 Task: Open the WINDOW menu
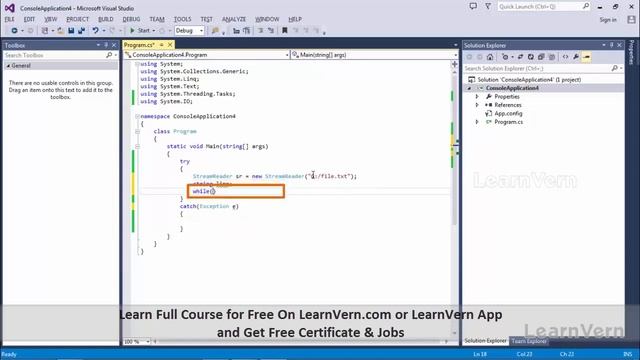(267, 19)
